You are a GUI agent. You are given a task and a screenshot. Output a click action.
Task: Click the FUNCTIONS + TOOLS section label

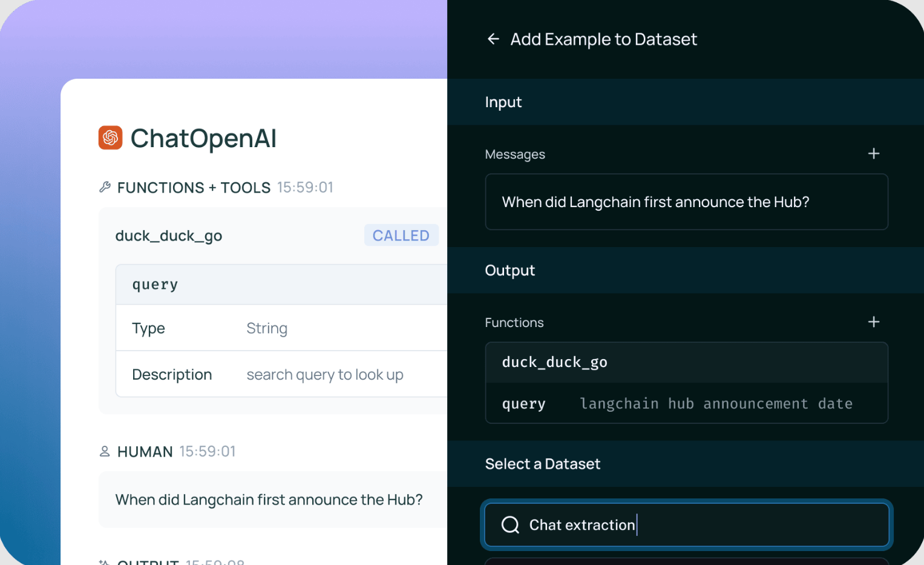click(194, 188)
